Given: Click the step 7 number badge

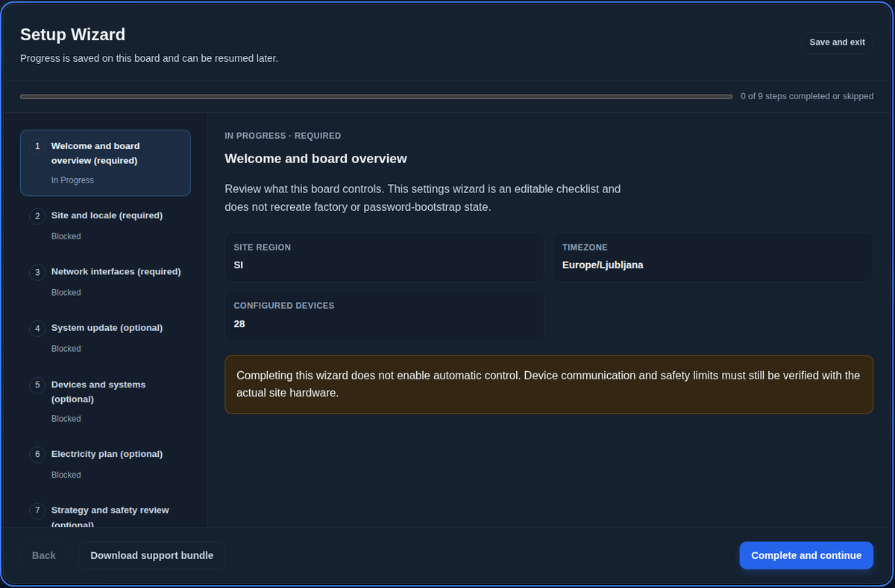Looking at the screenshot, I should (37, 510).
